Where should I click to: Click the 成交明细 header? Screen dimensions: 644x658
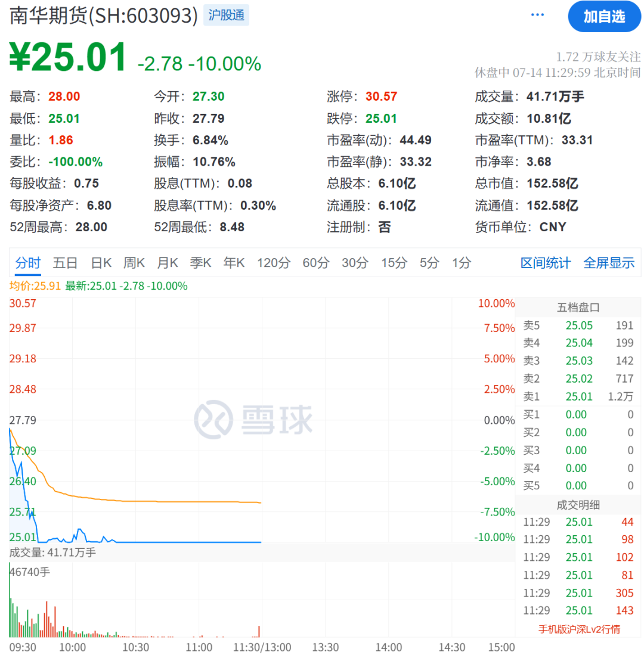pos(578,505)
